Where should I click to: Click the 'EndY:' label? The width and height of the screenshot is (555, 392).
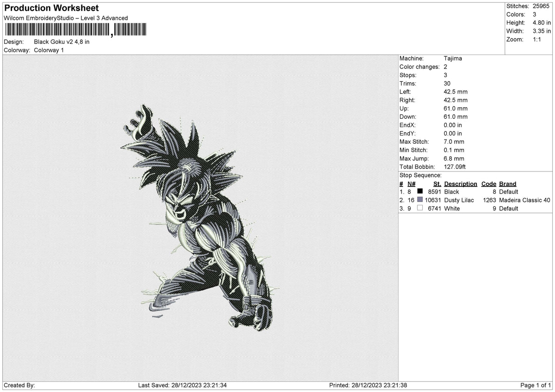[408, 133]
